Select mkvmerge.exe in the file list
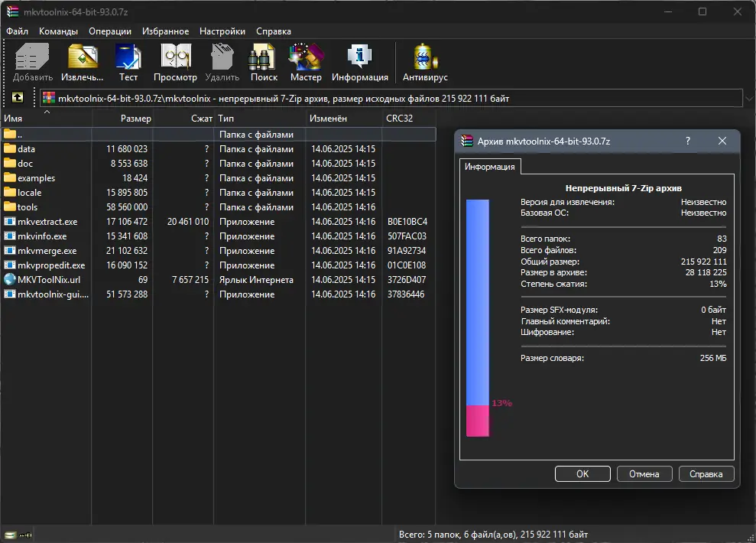 (x=47, y=251)
